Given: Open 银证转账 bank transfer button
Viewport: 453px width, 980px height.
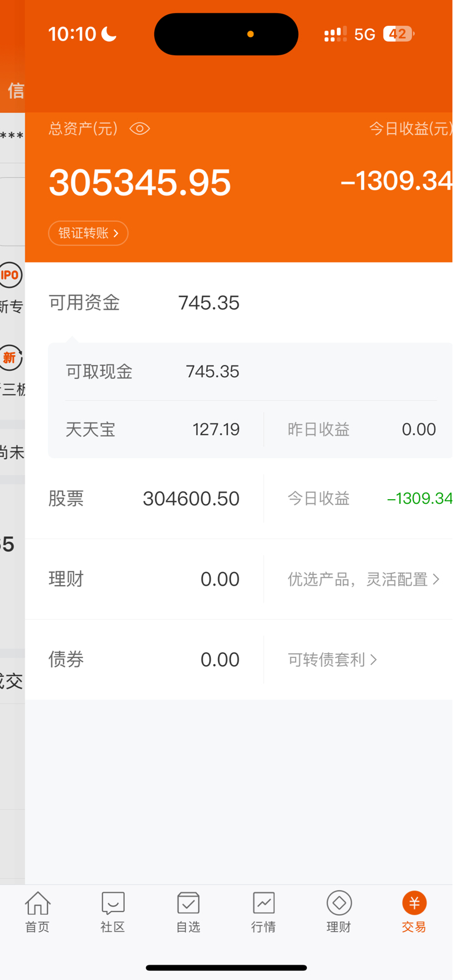Looking at the screenshot, I should coord(88,233).
